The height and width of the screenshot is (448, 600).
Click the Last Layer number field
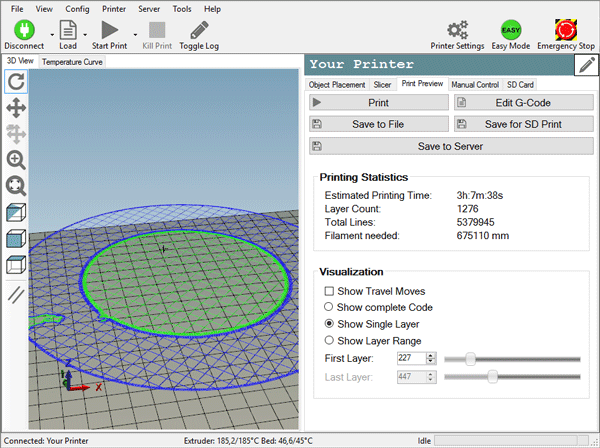point(411,377)
